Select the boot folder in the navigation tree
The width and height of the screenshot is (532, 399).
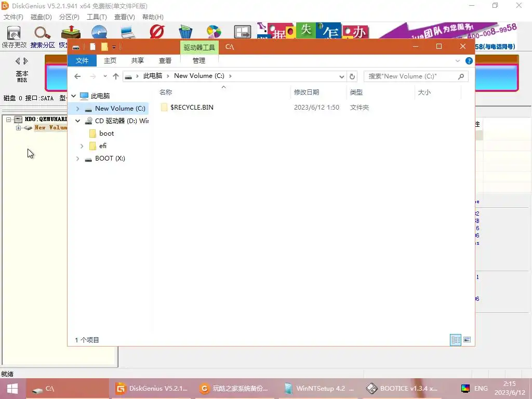tap(106, 134)
